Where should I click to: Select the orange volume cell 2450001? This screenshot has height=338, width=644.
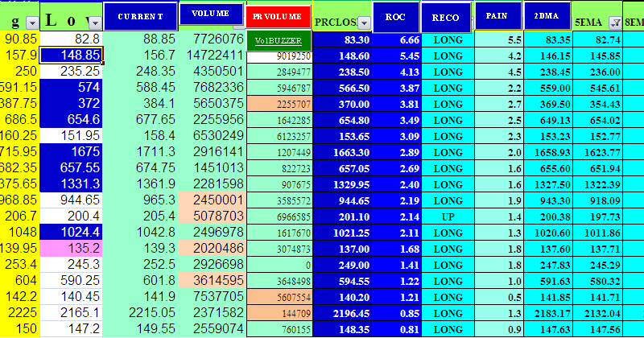[213, 200]
